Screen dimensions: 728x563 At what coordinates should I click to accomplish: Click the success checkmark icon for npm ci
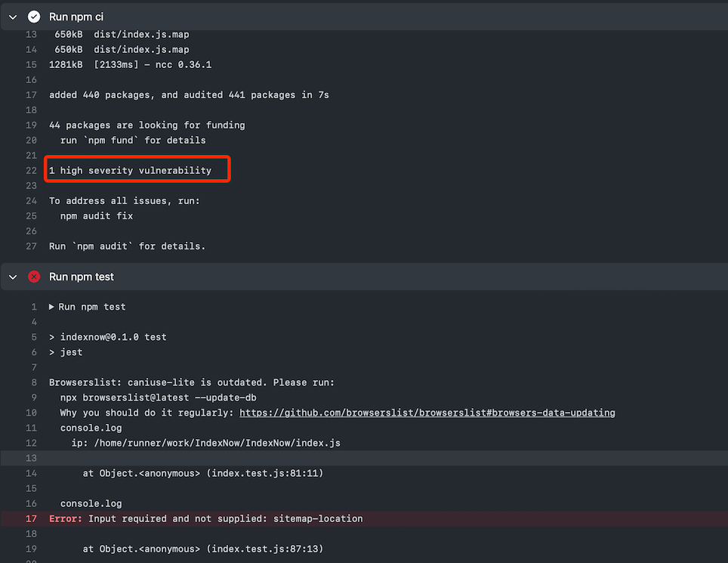point(34,17)
